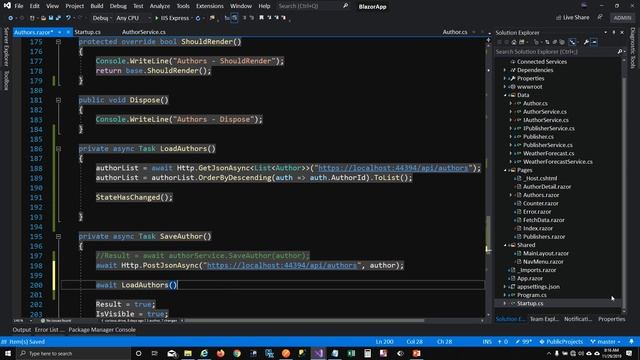Click the Solution Explorer Home icon
Image resolution: width=640 pixels, height=360 pixels.
(514, 42)
